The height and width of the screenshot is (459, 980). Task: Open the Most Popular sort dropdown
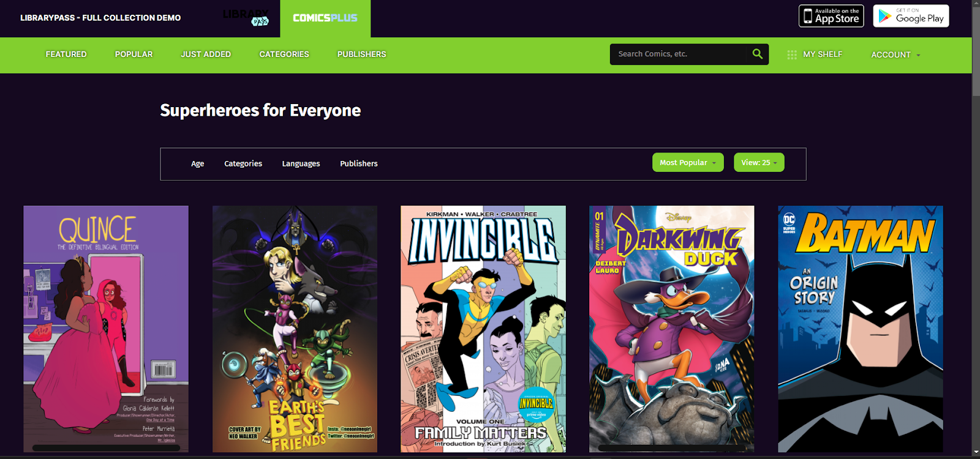coord(687,163)
